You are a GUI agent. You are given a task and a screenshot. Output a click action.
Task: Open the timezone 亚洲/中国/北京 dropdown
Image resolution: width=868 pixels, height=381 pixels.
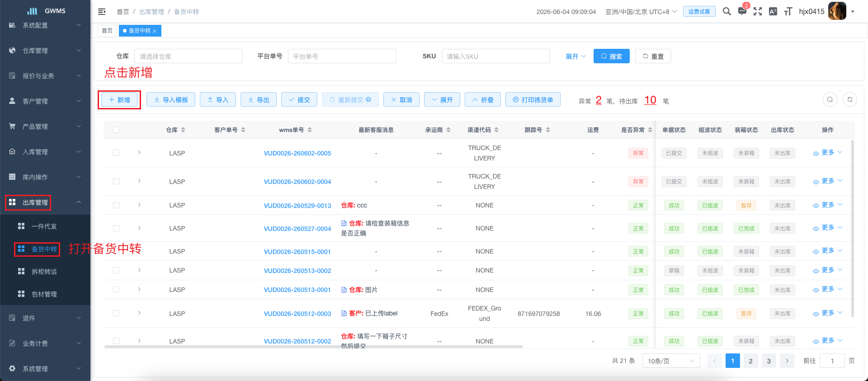pos(641,12)
